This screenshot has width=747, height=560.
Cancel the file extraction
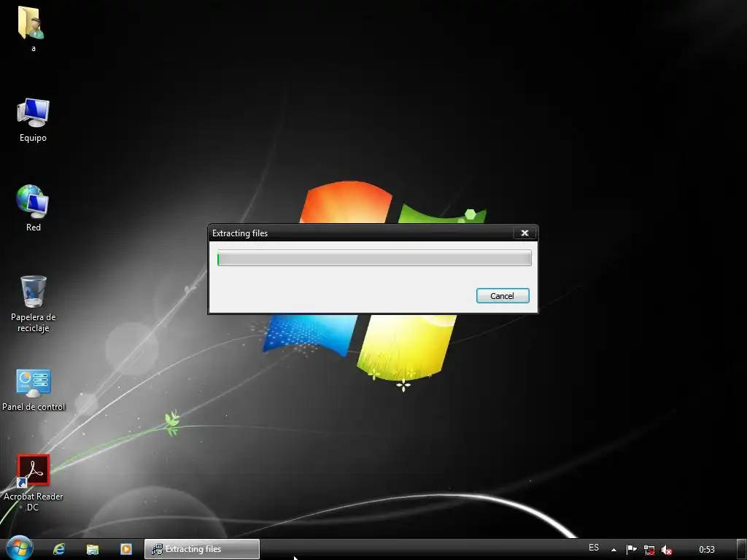click(x=503, y=296)
